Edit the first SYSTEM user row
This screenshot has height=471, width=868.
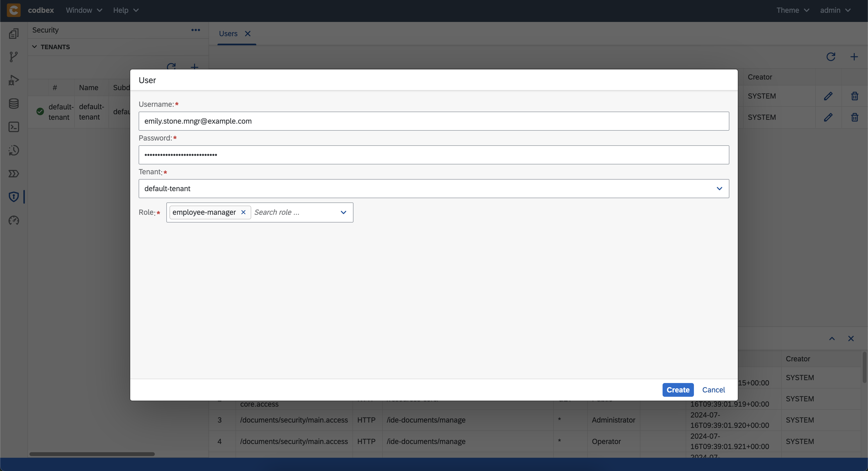(x=828, y=96)
